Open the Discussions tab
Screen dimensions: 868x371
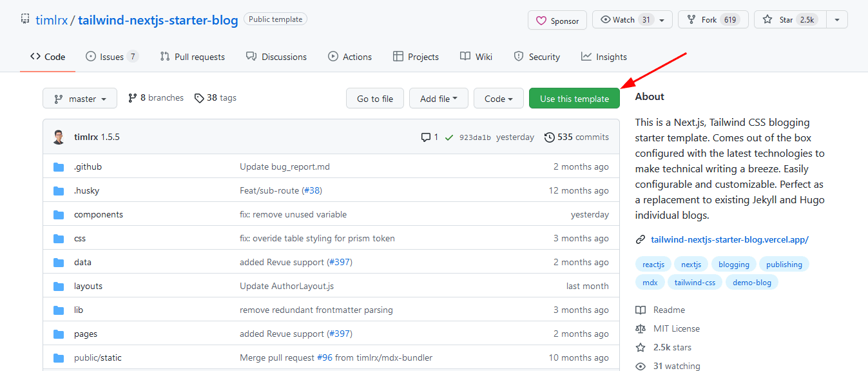[276, 57]
